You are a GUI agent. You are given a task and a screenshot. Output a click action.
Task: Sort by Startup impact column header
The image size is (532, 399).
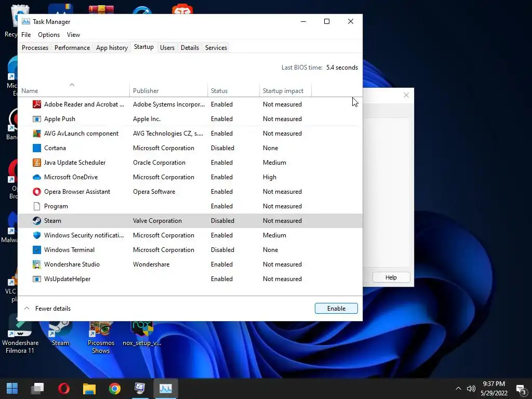(285, 90)
